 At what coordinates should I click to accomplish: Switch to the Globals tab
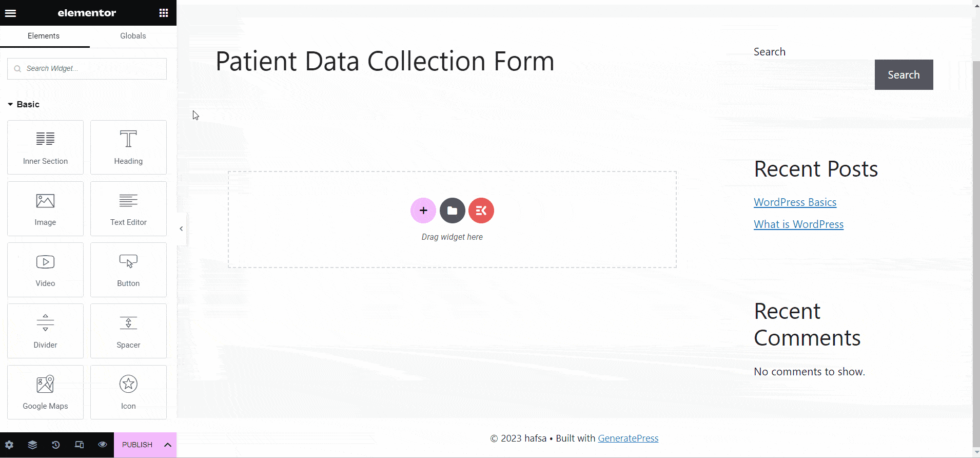pos(132,35)
